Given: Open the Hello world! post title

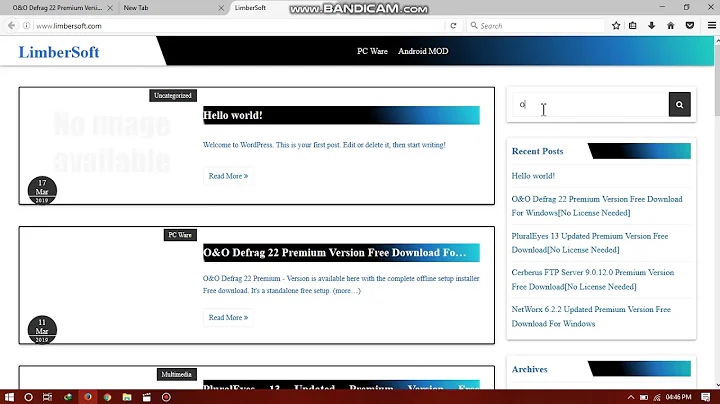Looking at the screenshot, I should pos(233,115).
